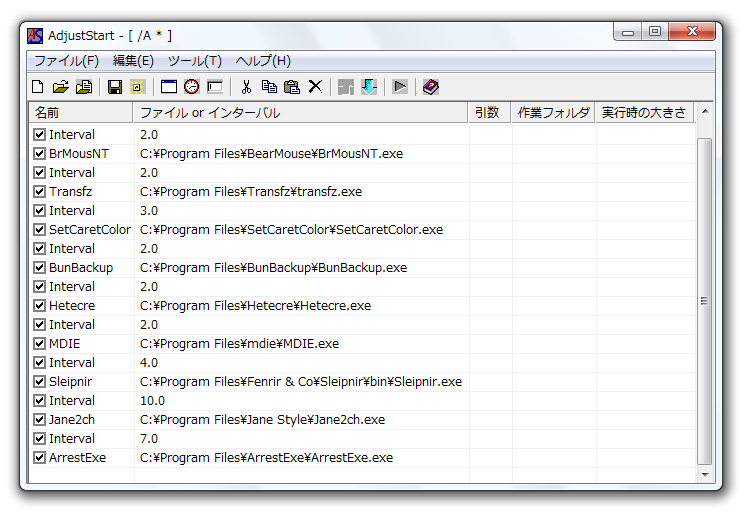Close the AdjustStart window
The height and width of the screenshot is (514, 746).
point(692,31)
